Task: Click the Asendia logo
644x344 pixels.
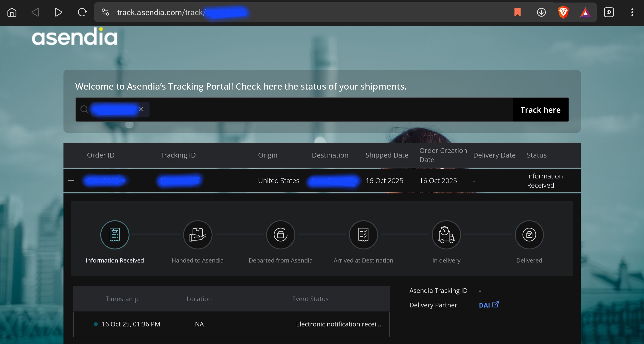Action: click(x=75, y=37)
